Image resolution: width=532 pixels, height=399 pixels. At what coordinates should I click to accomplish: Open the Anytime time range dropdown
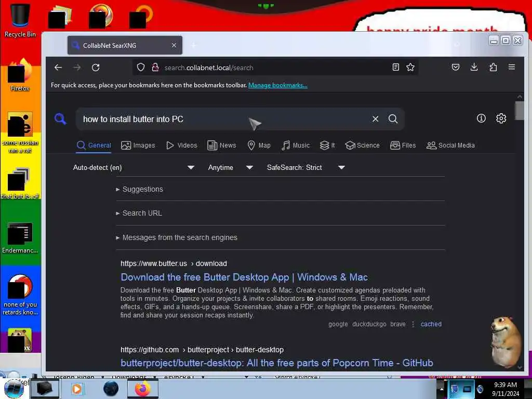click(x=231, y=167)
